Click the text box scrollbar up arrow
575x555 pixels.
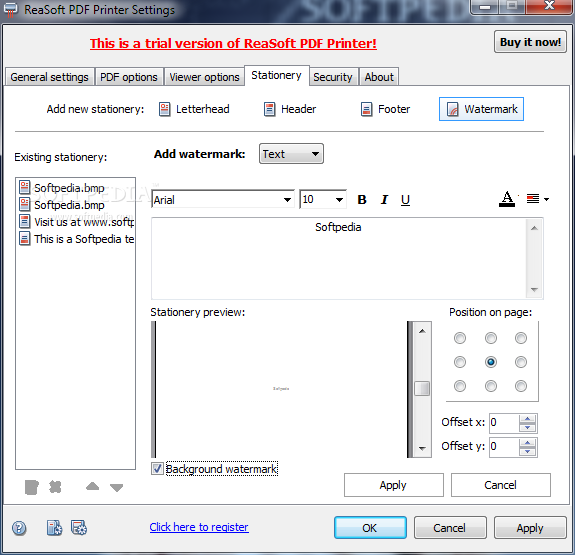click(534, 228)
